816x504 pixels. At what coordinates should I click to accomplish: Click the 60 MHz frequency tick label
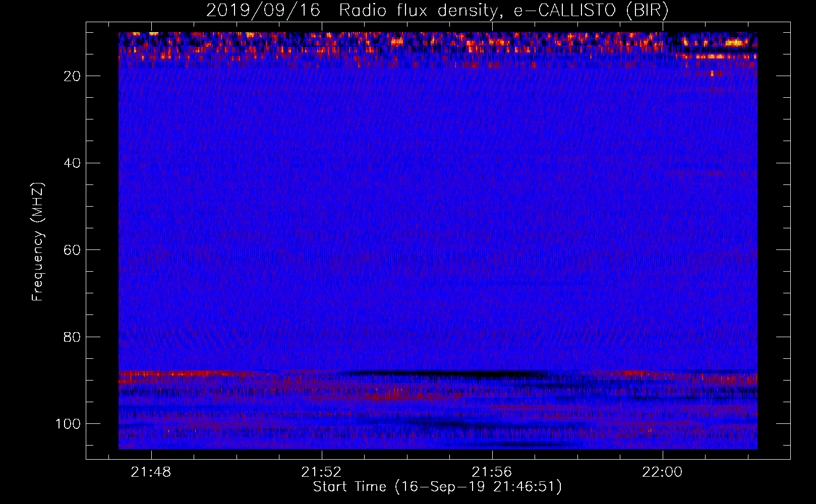coord(73,250)
